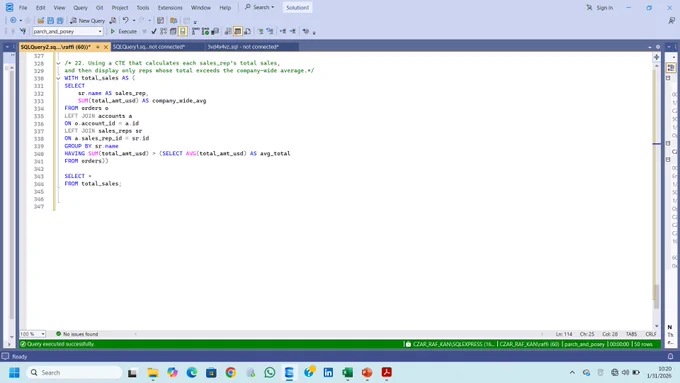Click the notifications bell in status bar
680x383 pixels.
[x=670, y=357]
